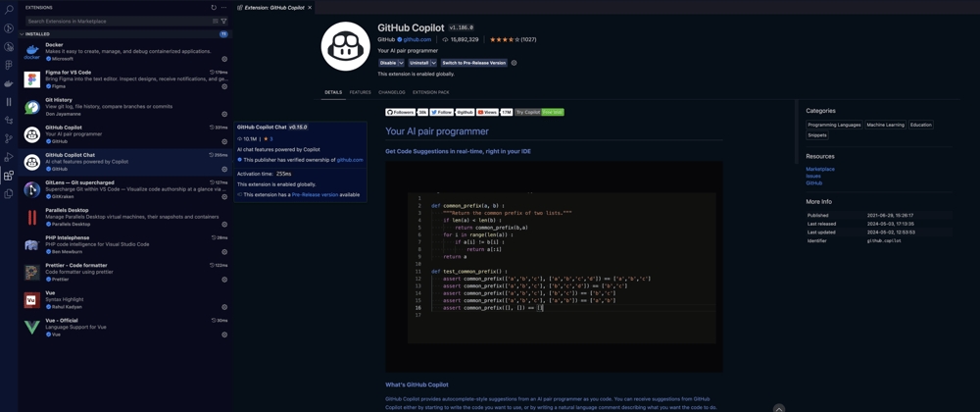This screenshot has height=412, width=980.
Task: Switch to the Changelog tab
Action: [391, 92]
